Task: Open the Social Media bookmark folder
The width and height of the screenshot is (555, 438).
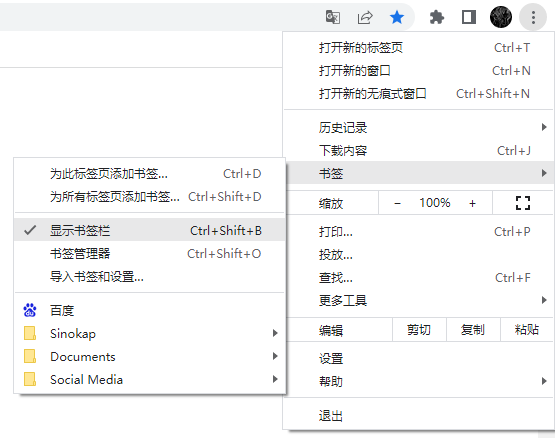Action: click(x=150, y=379)
